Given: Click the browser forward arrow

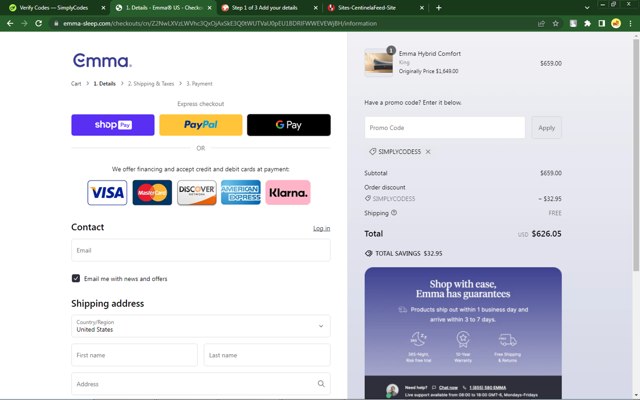Looking at the screenshot, I should (x=24, y=24).
